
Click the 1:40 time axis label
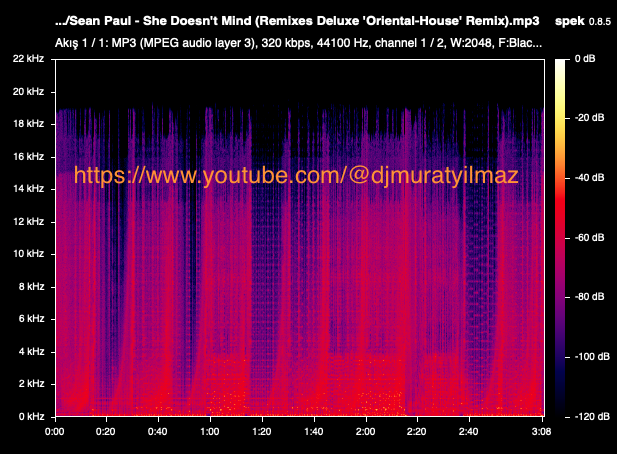pyautogui.click(x=314, y=432)
